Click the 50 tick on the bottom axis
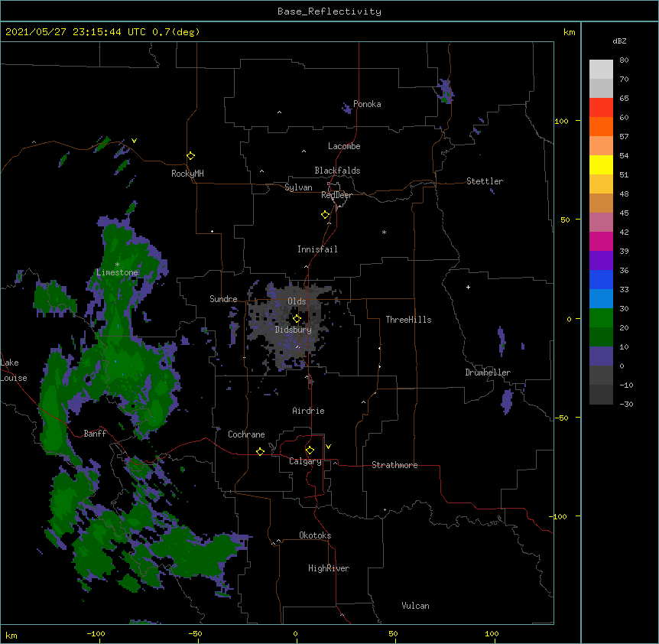This screenshot has height=644, width=659. tap(393, 633)
